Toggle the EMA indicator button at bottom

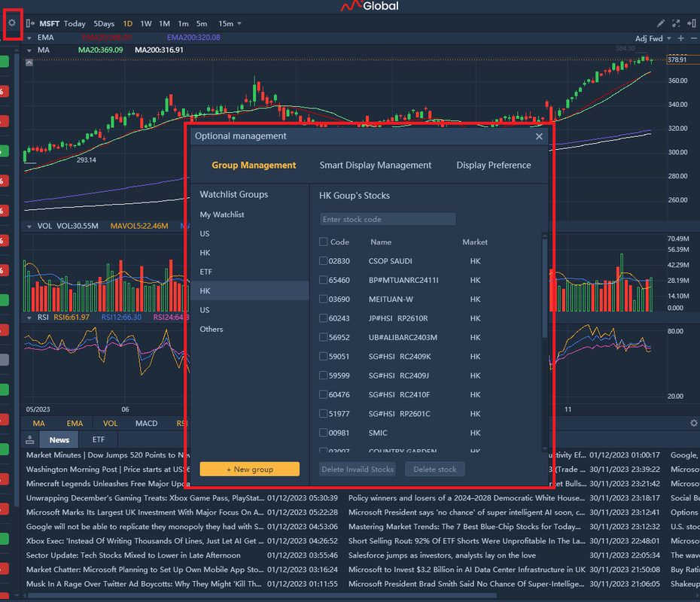75,423
